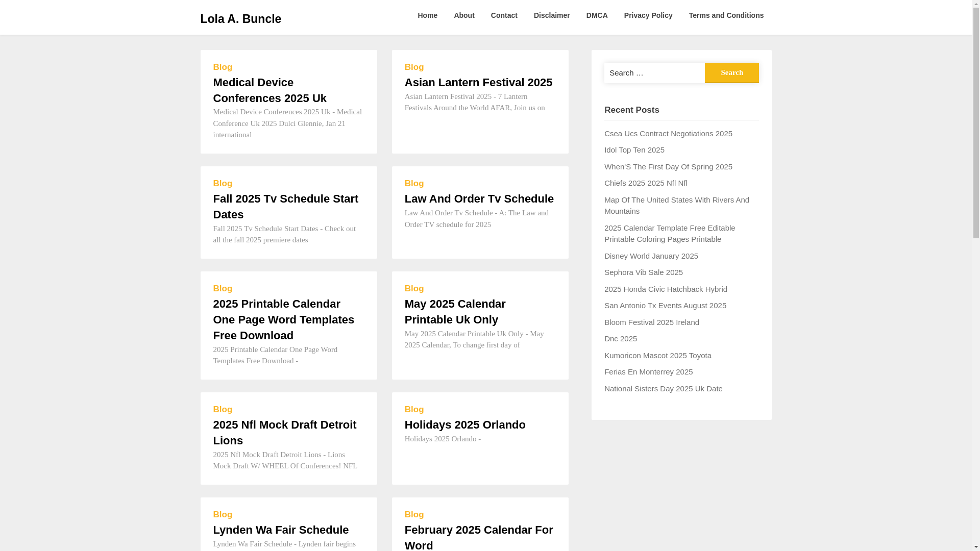Click Blog category above 2025 Nfl Mock Draft
The image size is (980, 551).
coord(223,410)
